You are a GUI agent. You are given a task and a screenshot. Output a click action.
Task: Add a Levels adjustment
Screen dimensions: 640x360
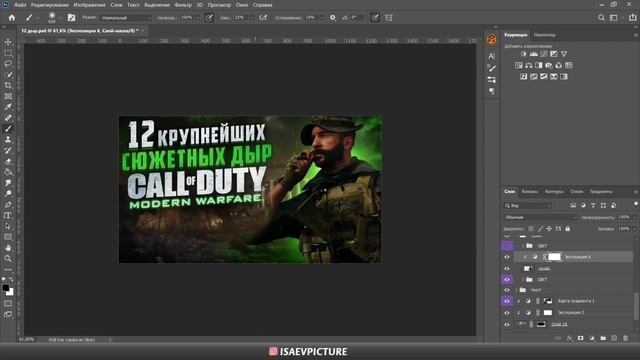pos(533,54)
